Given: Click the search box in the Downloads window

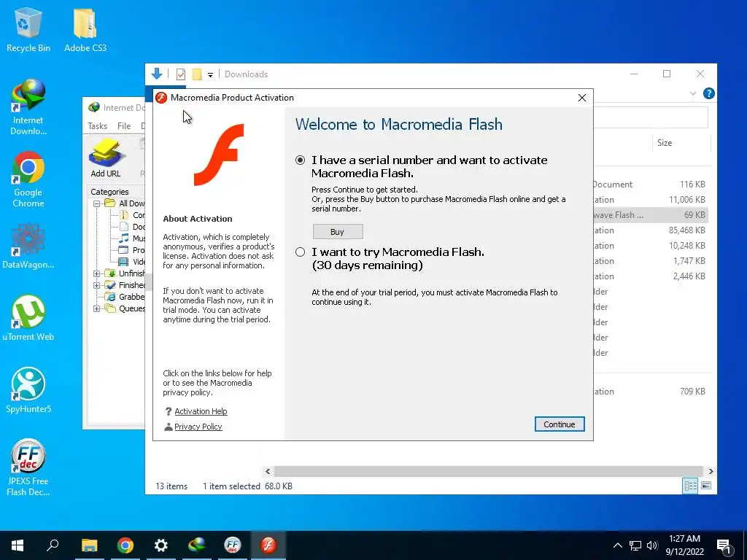Looking at the screenshot, I should (x=651, y=117).
